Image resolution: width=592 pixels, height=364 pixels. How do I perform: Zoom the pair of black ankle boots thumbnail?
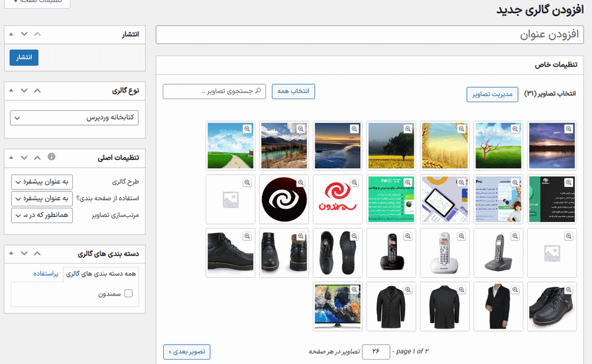[568, 290]
